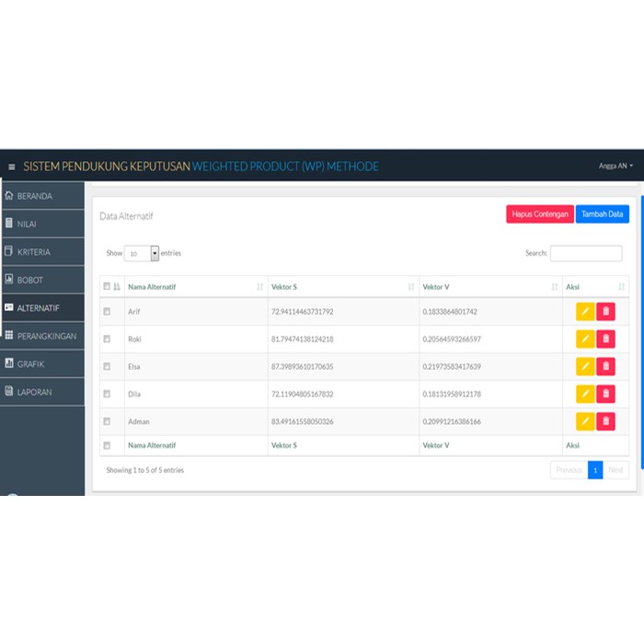This screenshot has width=644, height=644.
Task: Delete the Roki row with trash icon
Action: (605, 339)
